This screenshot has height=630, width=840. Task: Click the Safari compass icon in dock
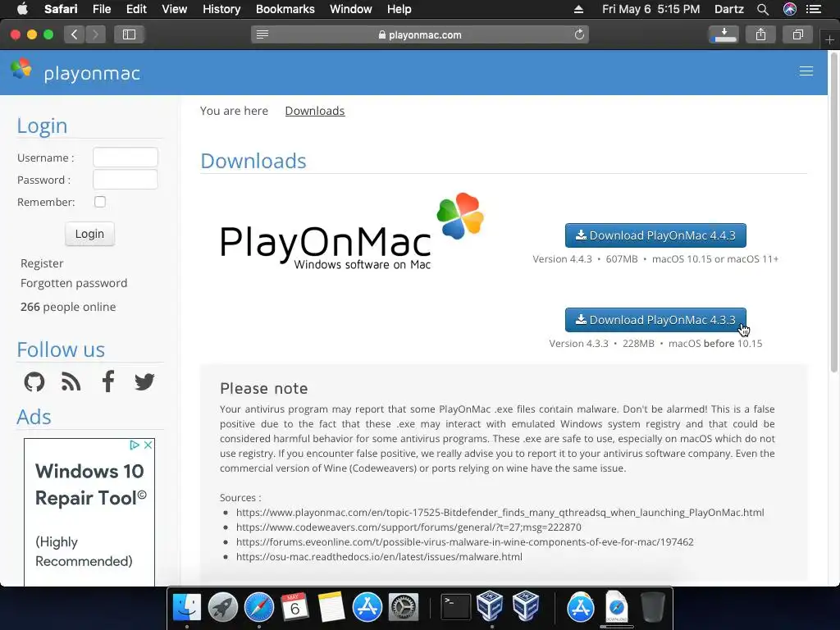[259, 608]
